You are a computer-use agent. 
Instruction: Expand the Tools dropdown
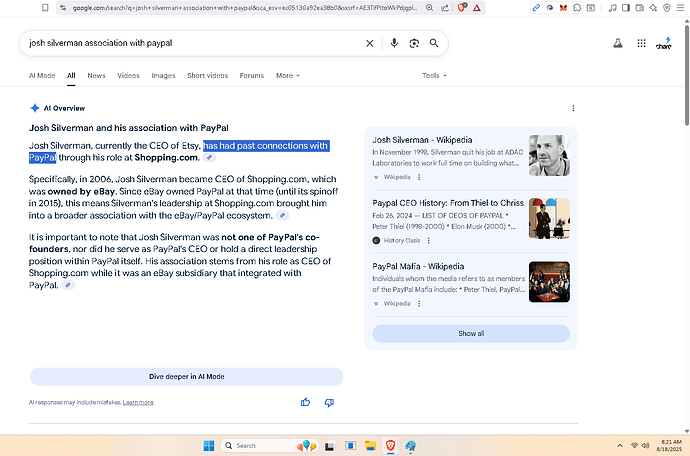click(x=434, y=76)
